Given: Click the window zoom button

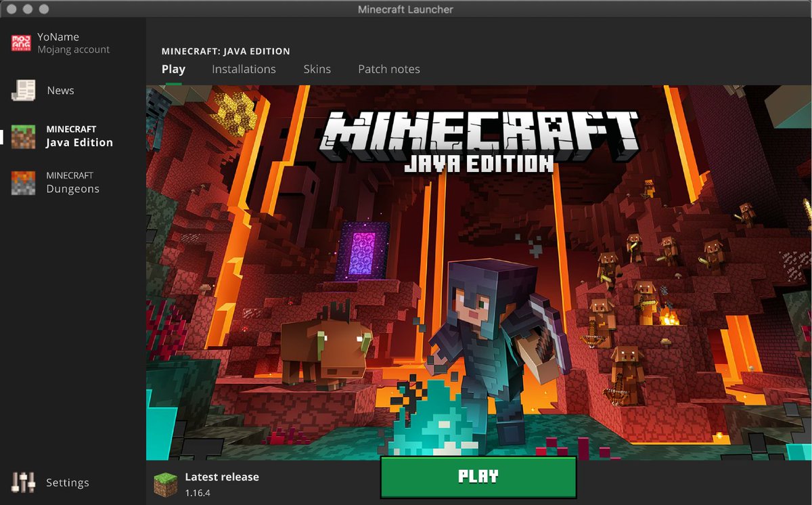Looking at the screenshot, I should click(x=44, y=9).
